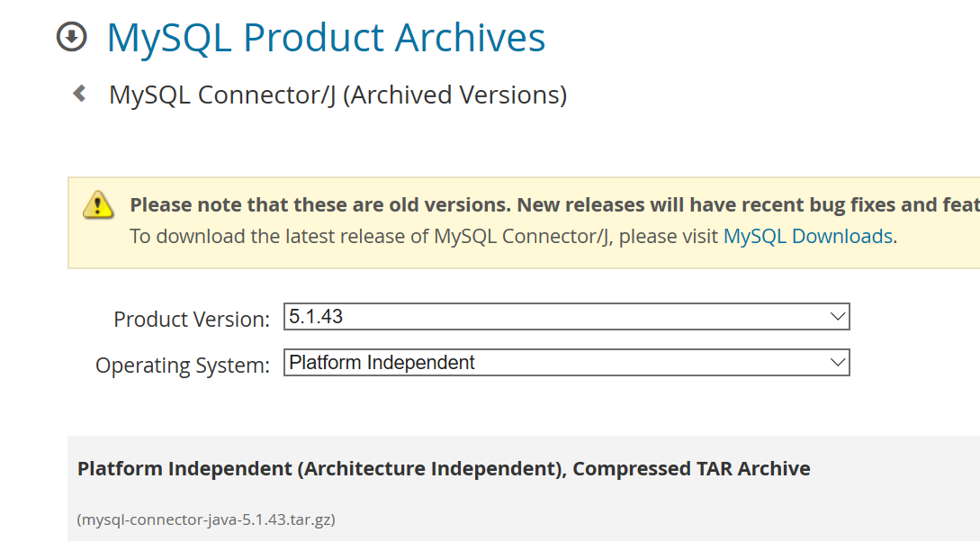Viewport: 980px width, 560px height.
Task: Click the MySQL Product Archives heading
Action: click(x=326, y=38)
